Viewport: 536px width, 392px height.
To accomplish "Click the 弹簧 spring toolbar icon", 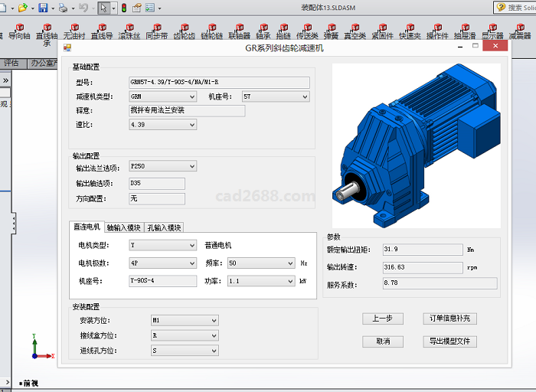I will (x=331, y=31).
